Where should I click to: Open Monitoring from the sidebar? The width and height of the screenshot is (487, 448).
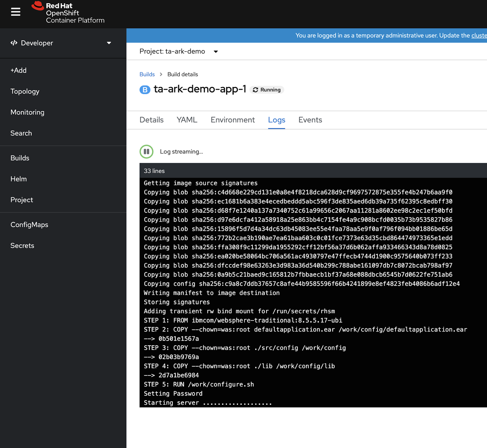pyautogui.click(x=27, y=112)
